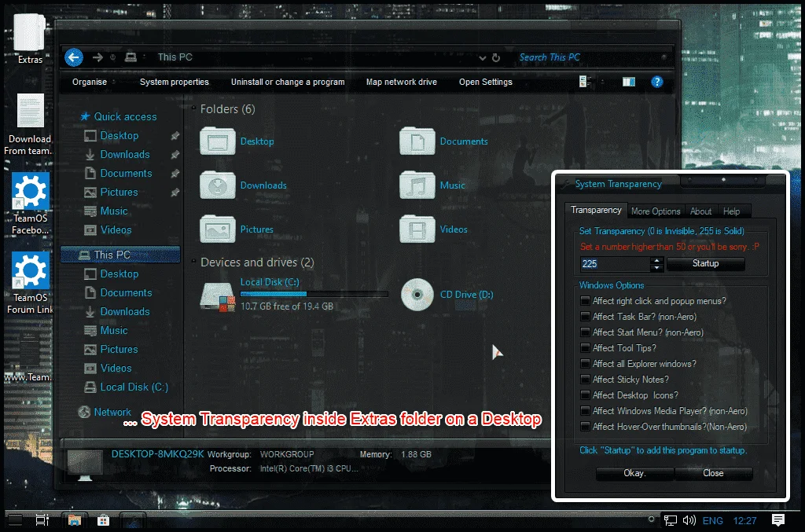
Task: Open the Music folder icon in Folders
Action: coord(417,185)
